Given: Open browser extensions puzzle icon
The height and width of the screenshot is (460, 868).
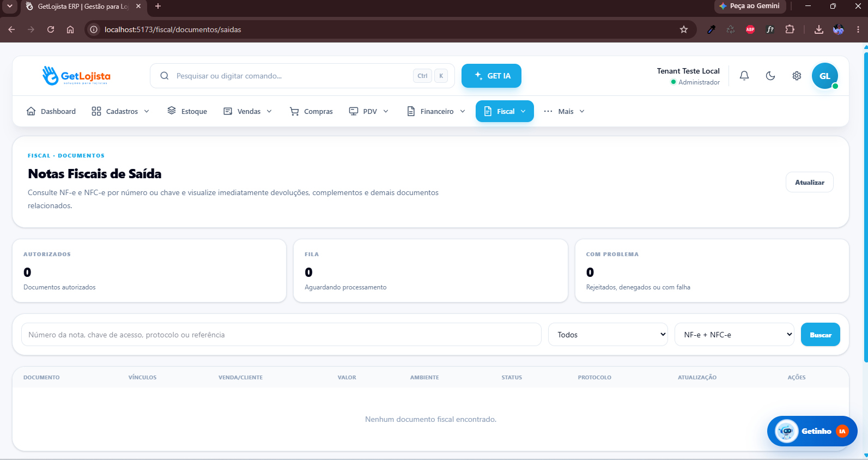Looking at the screenshot, I should [x=790, y=29].
